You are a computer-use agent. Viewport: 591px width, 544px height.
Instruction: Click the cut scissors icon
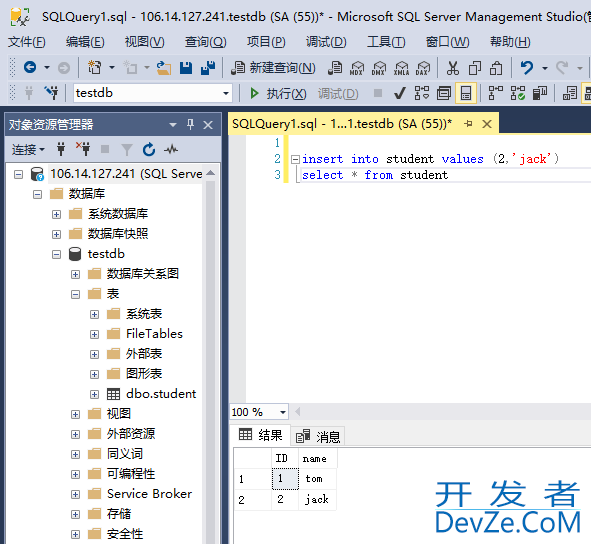[x=453, y=68]
